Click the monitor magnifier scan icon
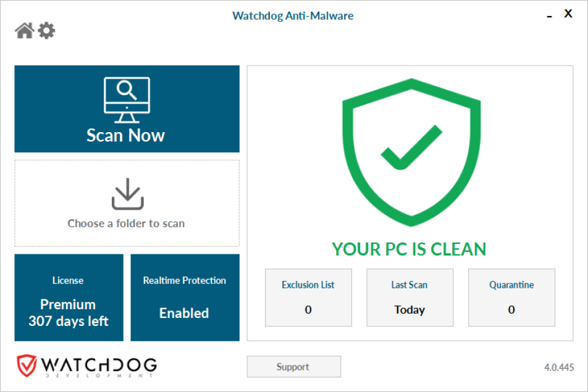Screen dimensions: 588x392 click(127, 100)
